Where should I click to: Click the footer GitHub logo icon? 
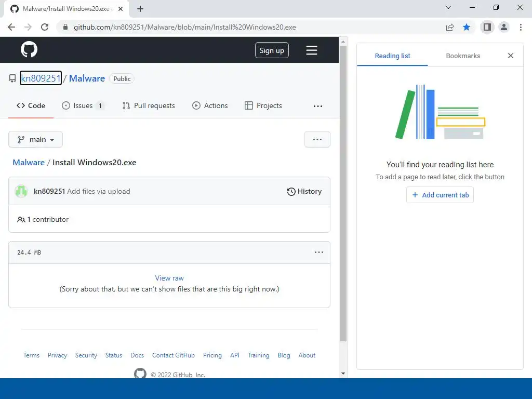[140, 373]
